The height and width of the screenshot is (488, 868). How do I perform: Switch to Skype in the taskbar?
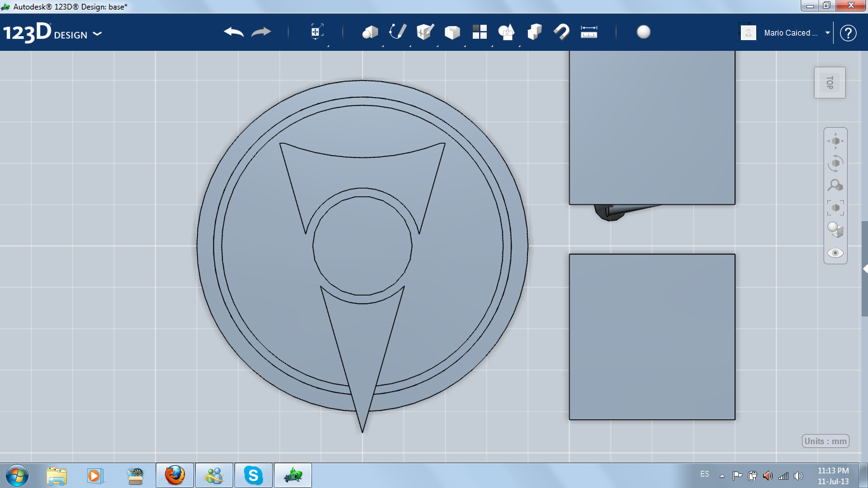tap(254, 475)
